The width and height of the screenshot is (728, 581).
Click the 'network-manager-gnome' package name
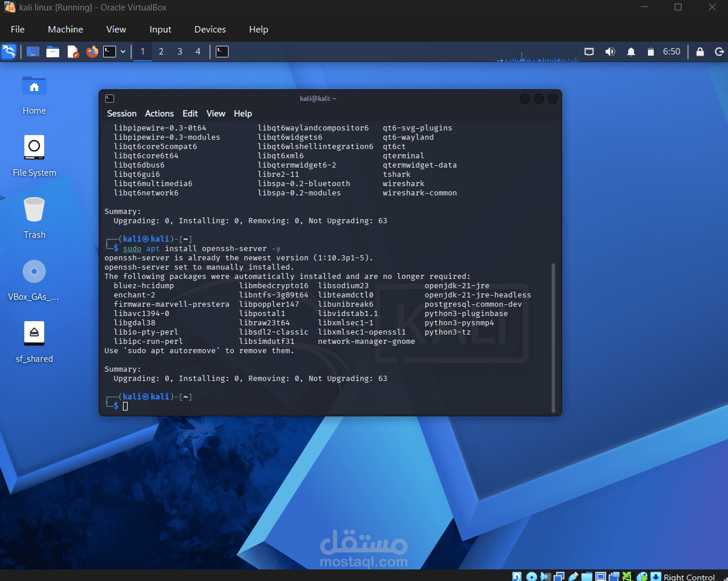367,341
